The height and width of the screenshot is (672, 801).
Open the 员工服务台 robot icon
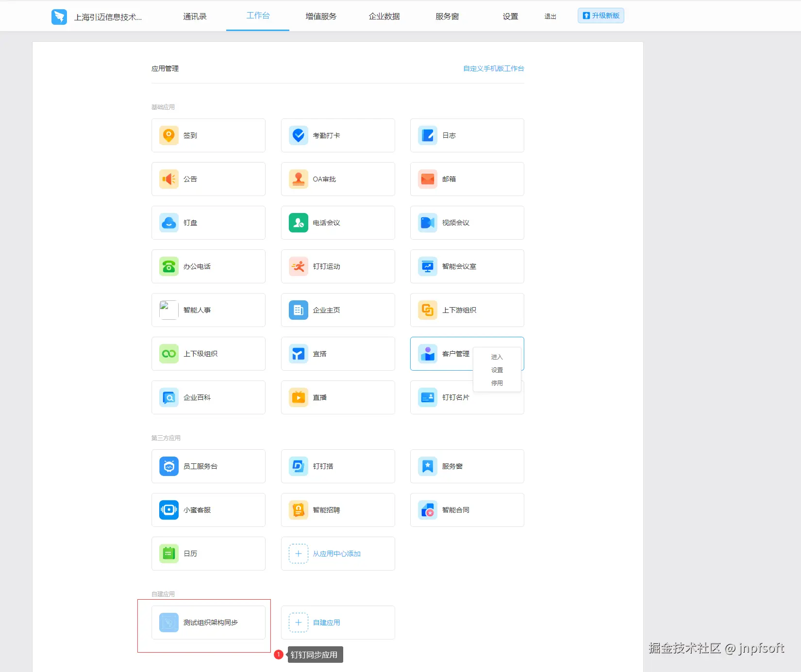click(169, 466)
